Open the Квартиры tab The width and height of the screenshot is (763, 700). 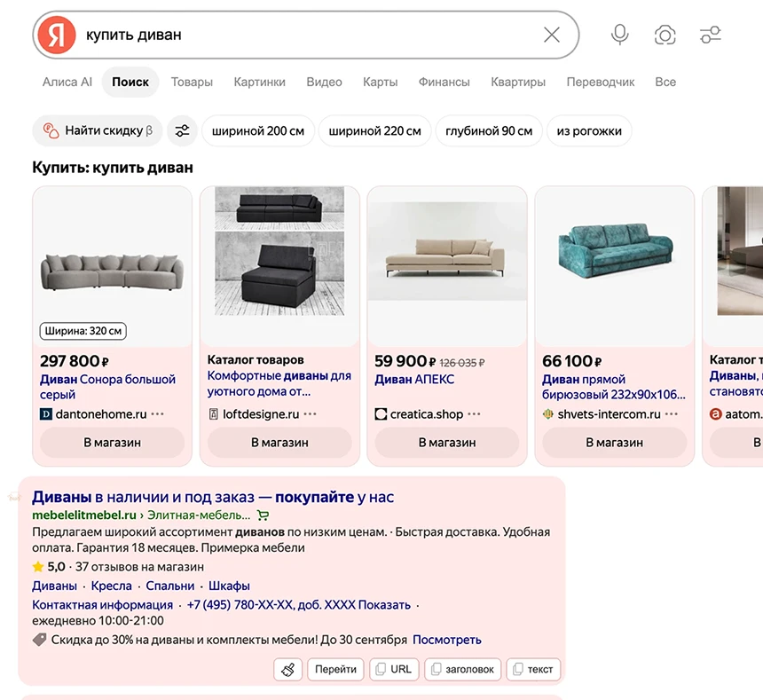[518, 82]
